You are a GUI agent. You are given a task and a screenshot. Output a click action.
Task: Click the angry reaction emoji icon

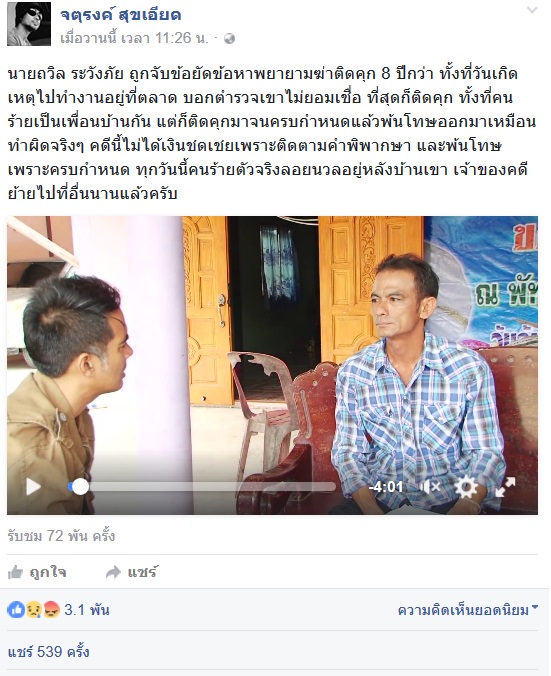pyautogui.click(x=51, y=610)
